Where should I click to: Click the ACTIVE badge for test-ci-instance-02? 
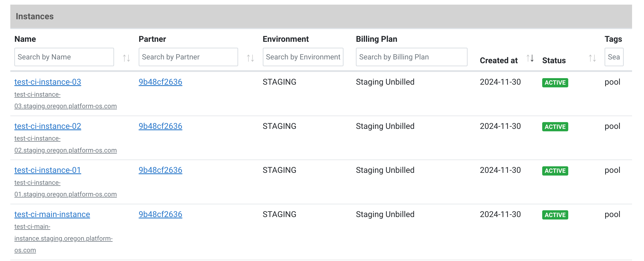tap(555, 127)
